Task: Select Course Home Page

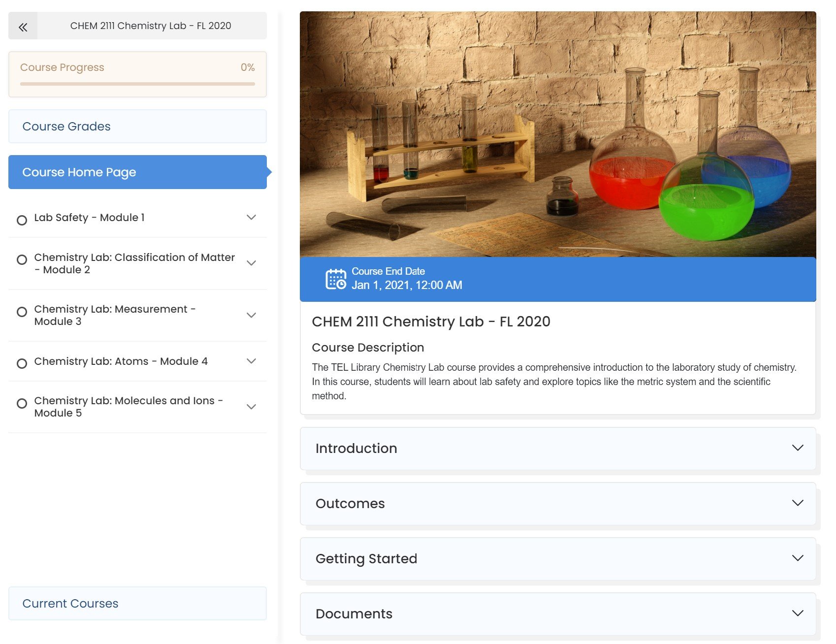Action: pos(137,172)
